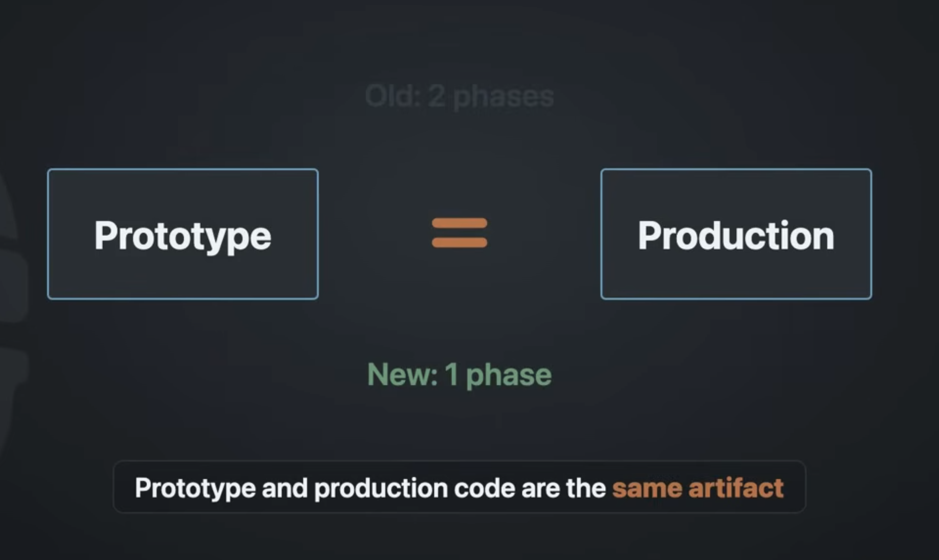Select the green "New: 1 phase" label
This screenshot has width=939, height=560.
460,375
